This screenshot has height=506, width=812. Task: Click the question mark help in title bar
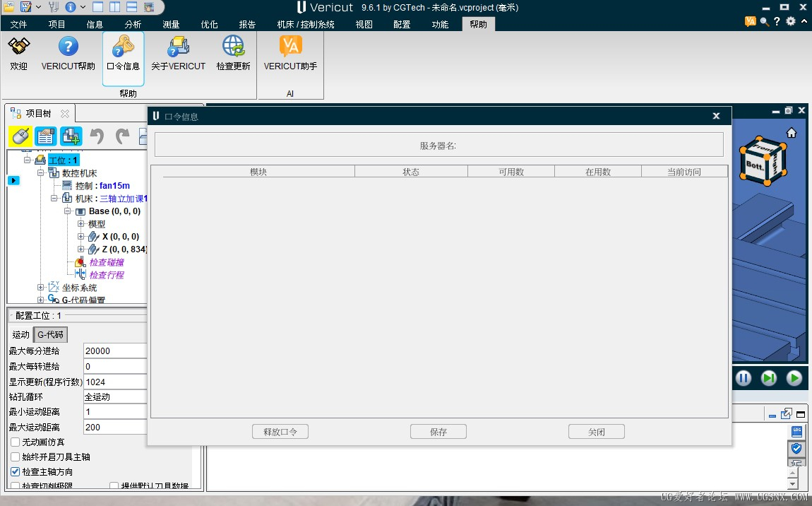tap(777, 21)
